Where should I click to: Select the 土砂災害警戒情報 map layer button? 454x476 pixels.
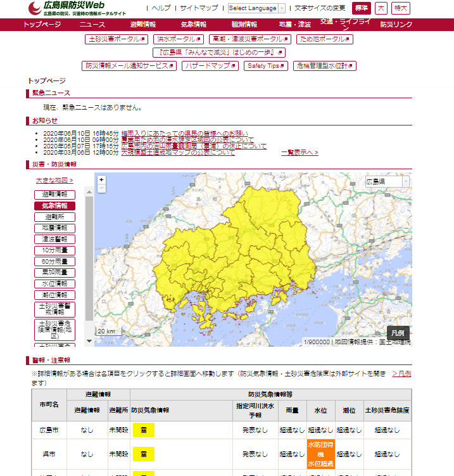tap(54, 309)
